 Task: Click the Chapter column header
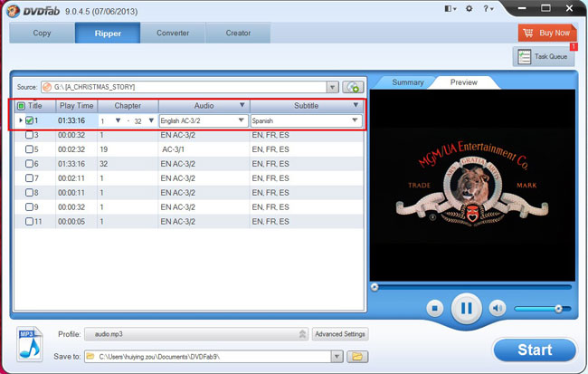tap(128, 106)
